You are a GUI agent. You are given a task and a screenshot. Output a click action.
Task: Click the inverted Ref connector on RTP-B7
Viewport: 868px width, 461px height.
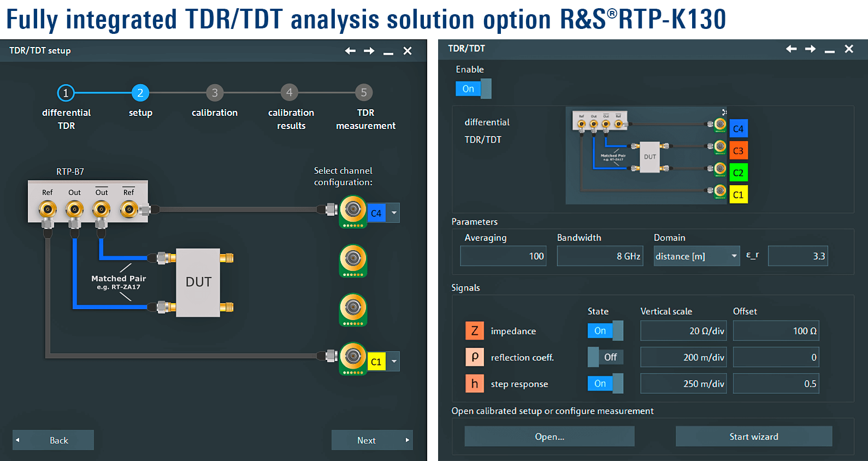click(x=129, y=209)
